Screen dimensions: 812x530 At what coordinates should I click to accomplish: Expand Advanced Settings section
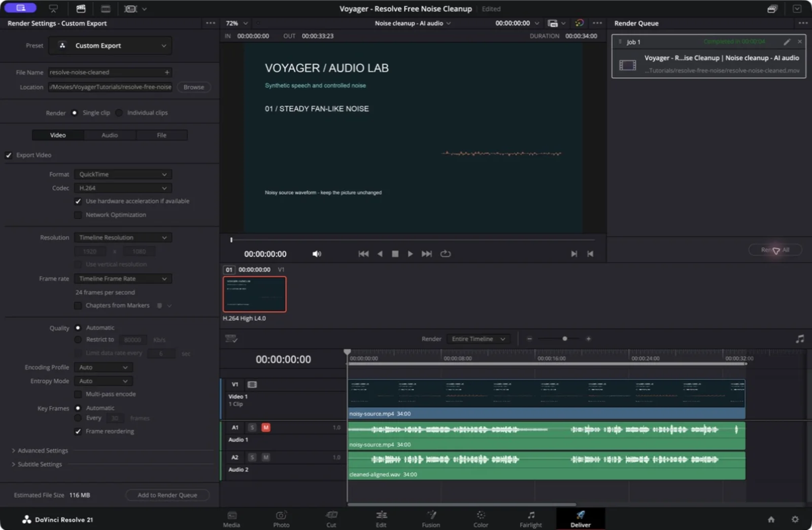coord(40,450)
